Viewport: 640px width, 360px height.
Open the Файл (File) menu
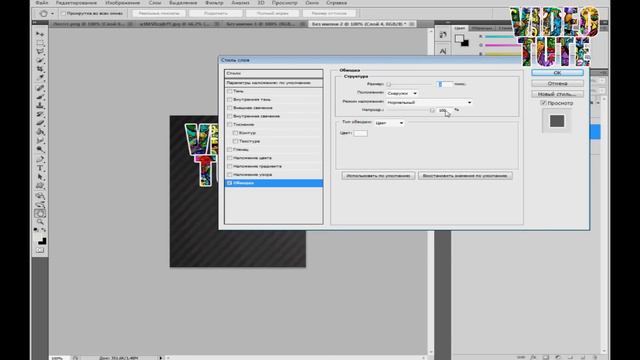42,3
